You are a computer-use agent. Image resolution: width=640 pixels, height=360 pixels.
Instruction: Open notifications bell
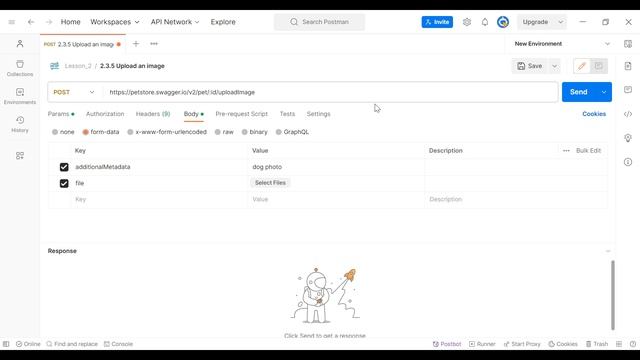pyautogui.click(x=485, y=22)
